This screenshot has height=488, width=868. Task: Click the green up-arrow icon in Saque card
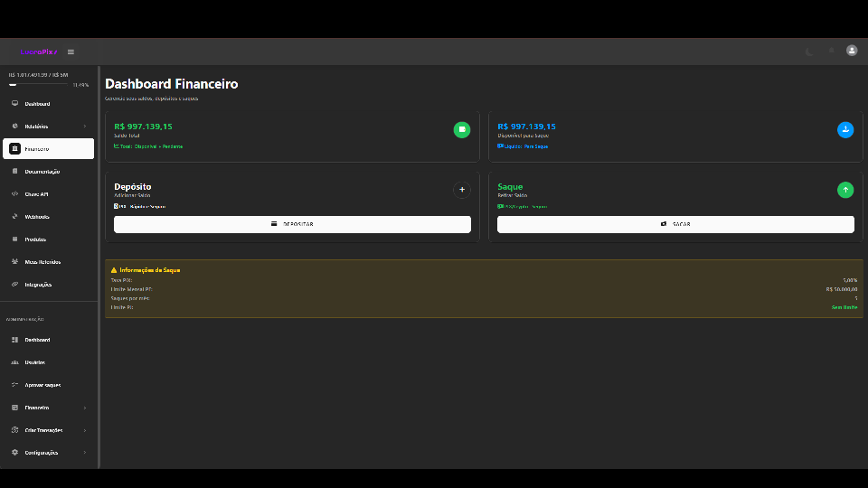coord(844,190)
